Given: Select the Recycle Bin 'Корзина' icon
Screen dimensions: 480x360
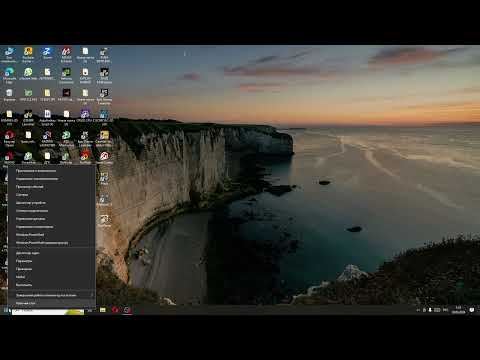Looking at the screenshot, I should 9,95.
